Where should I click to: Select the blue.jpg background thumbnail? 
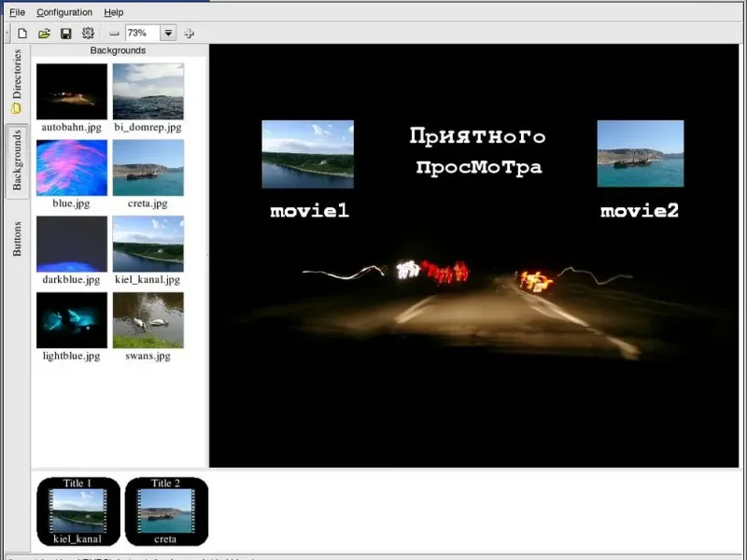pyautogui.click(x=72, y=168)
